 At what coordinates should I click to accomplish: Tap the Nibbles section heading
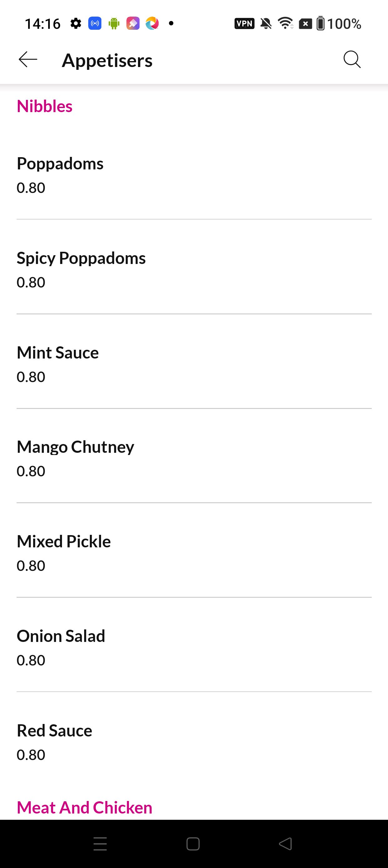pos(44,106)
